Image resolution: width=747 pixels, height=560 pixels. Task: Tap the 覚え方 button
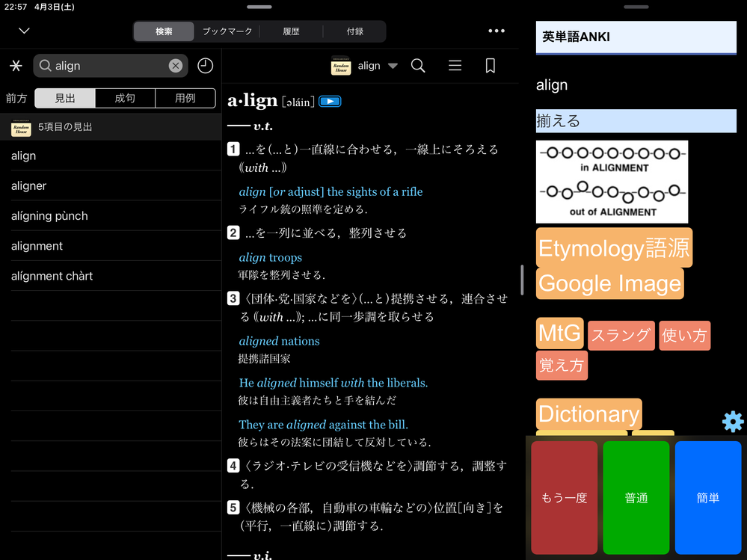[562, 366]
